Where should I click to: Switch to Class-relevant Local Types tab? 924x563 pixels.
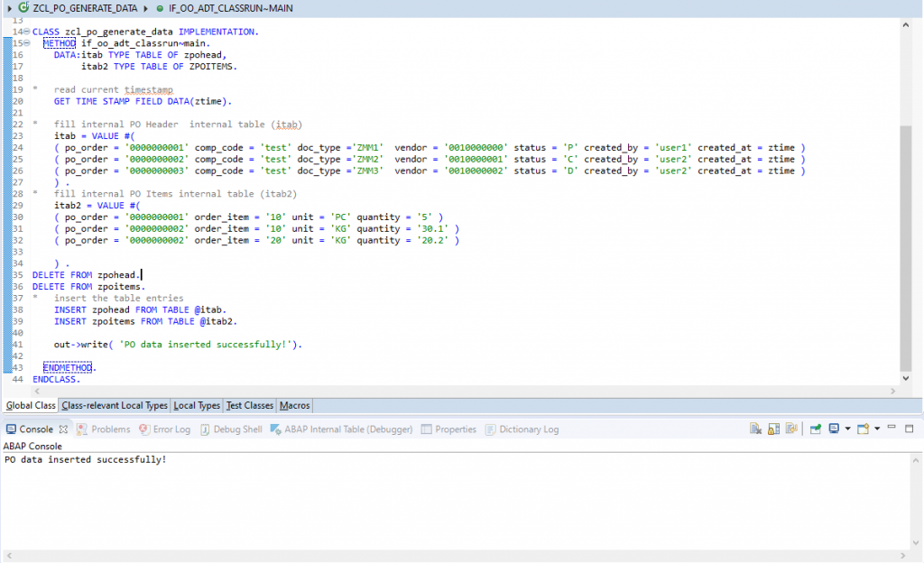115,405
